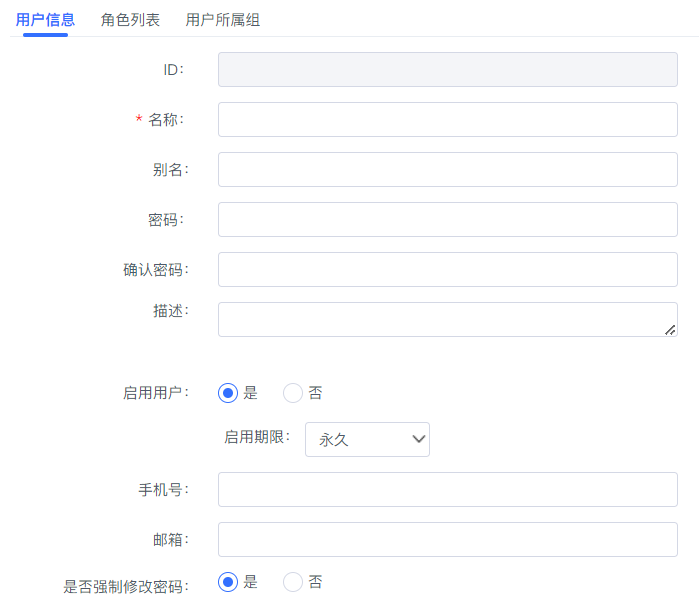
Task: Open the 启用期限 dropdown showing 永久
Action: pos(367,439)
